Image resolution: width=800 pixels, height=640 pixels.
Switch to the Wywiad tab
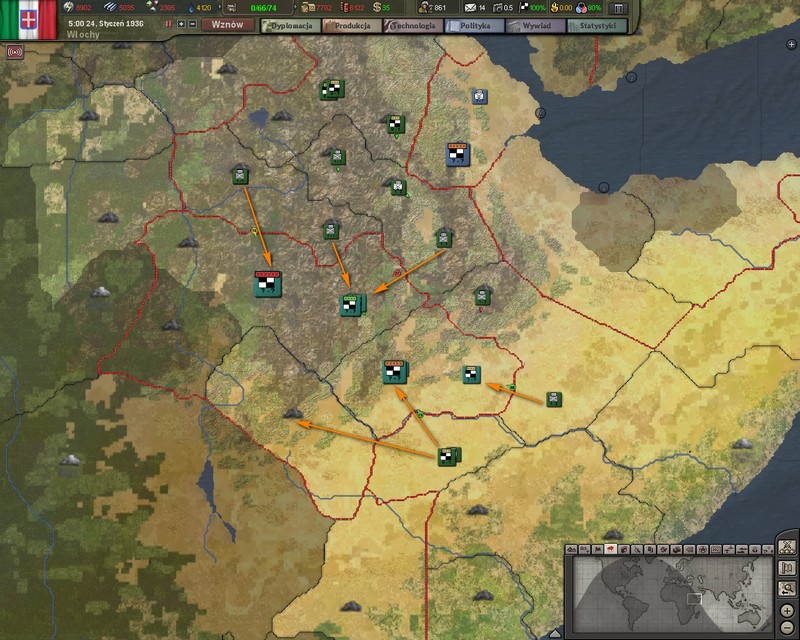click(x=536, y=26)
